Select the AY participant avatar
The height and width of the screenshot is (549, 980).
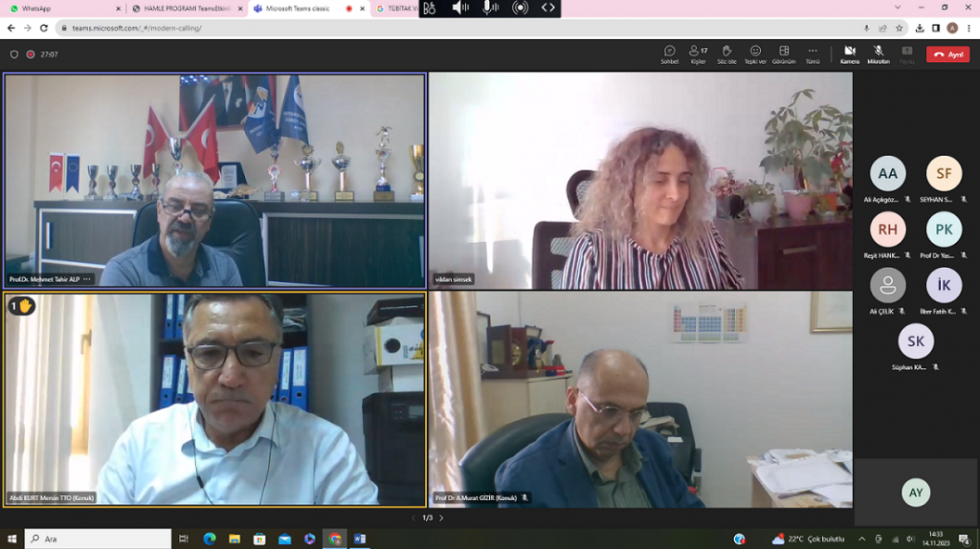tap(916, 493)
